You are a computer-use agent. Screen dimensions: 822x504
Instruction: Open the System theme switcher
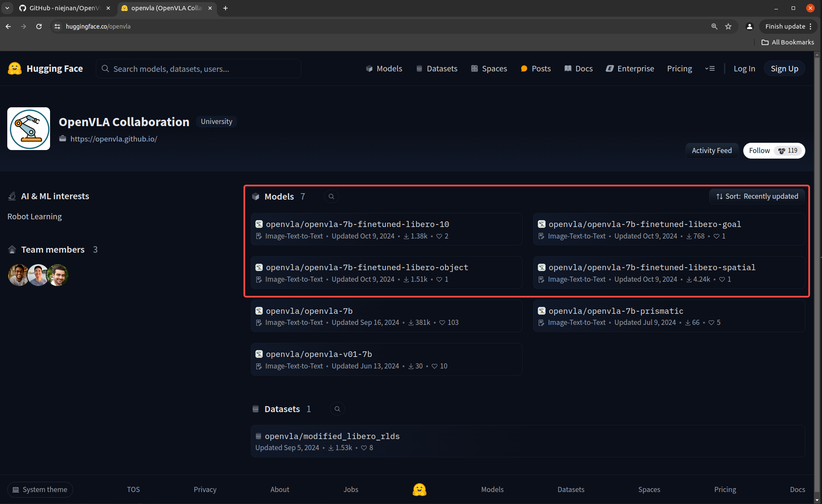(x=40, y=489)
